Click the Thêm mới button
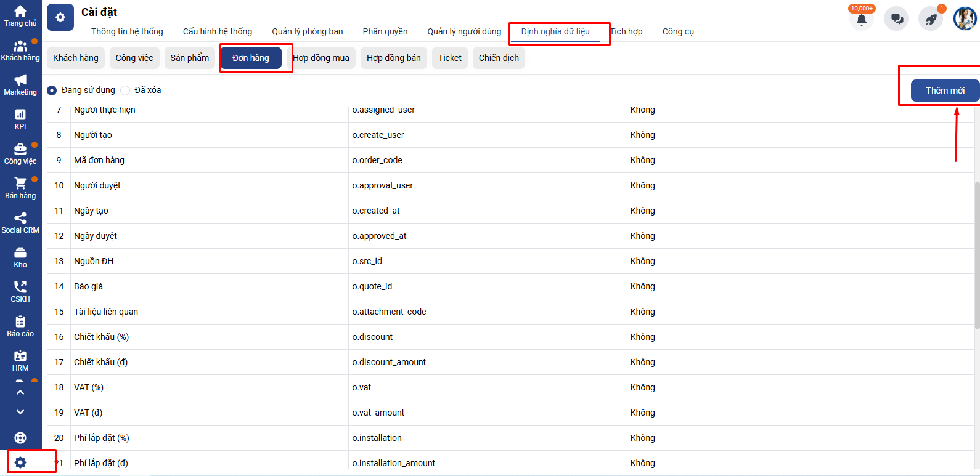This screenshot has width=980, height=476. point(944,91)
